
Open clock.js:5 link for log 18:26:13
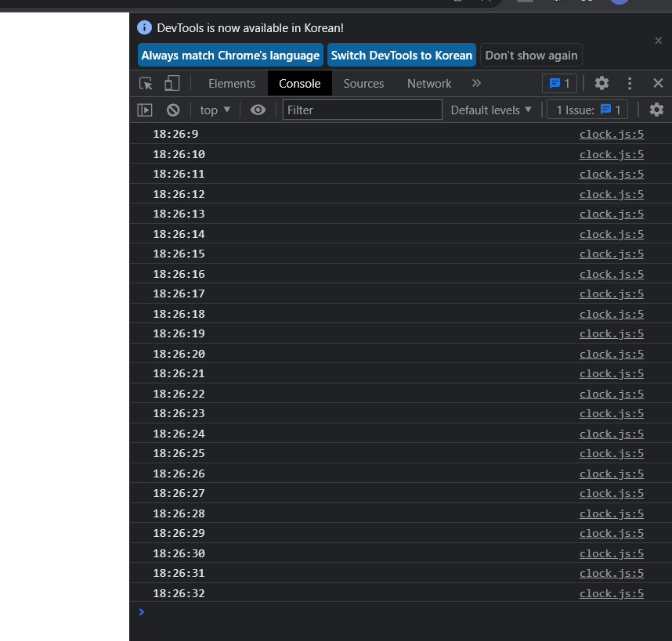(612, 214)
